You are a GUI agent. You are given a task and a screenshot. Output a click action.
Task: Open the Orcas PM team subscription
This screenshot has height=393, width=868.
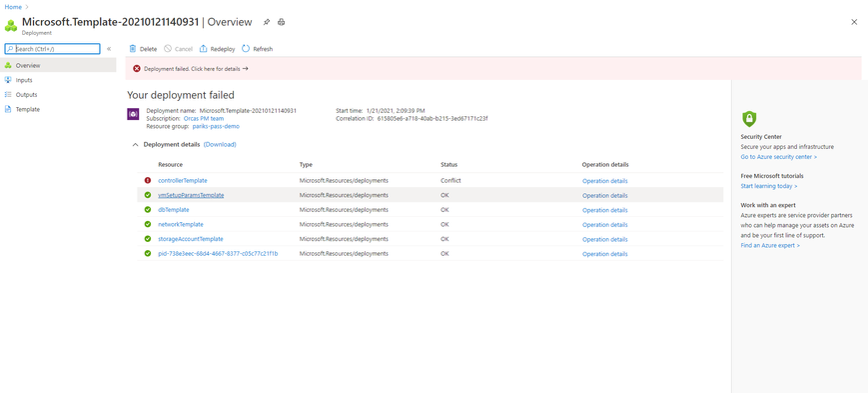(x=203, y=119)
